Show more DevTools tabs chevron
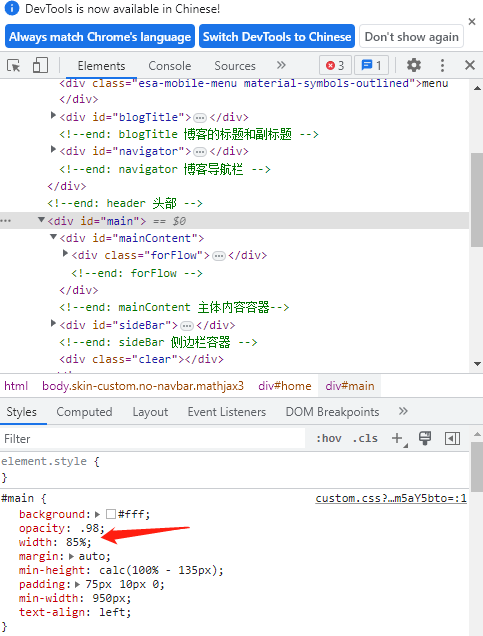483x636 pixels. pos(281,65)
